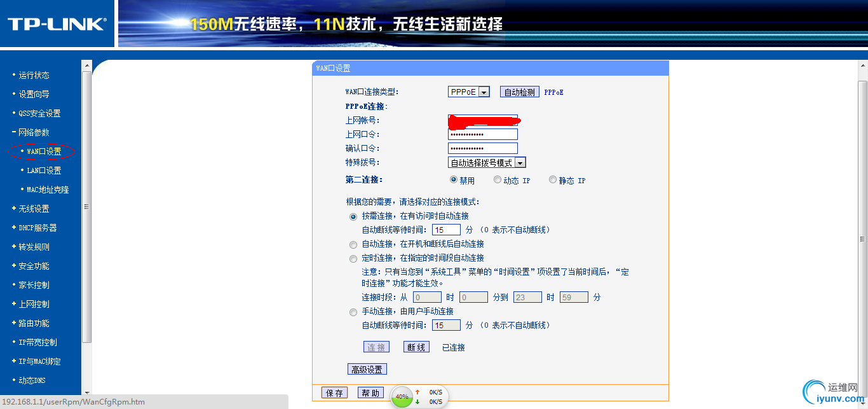Open the 特殊拨号 mode dropdown
This screenshot has width=868, height=409.
[x=487, y=163]
